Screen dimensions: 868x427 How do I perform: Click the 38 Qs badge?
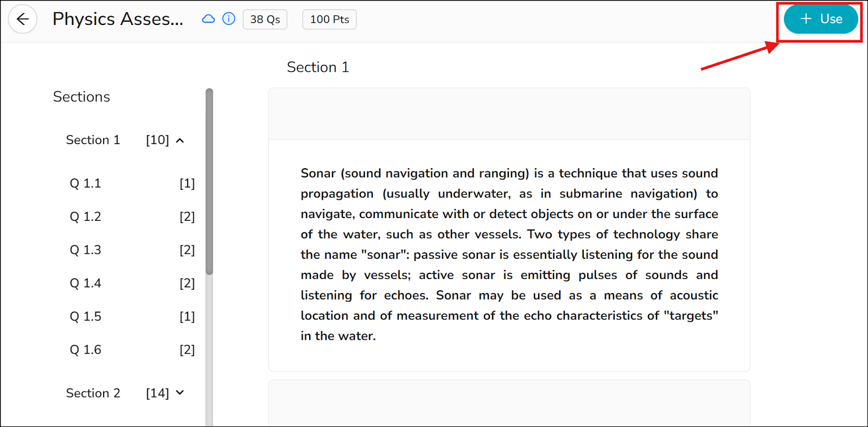click(x=265, y=20)
